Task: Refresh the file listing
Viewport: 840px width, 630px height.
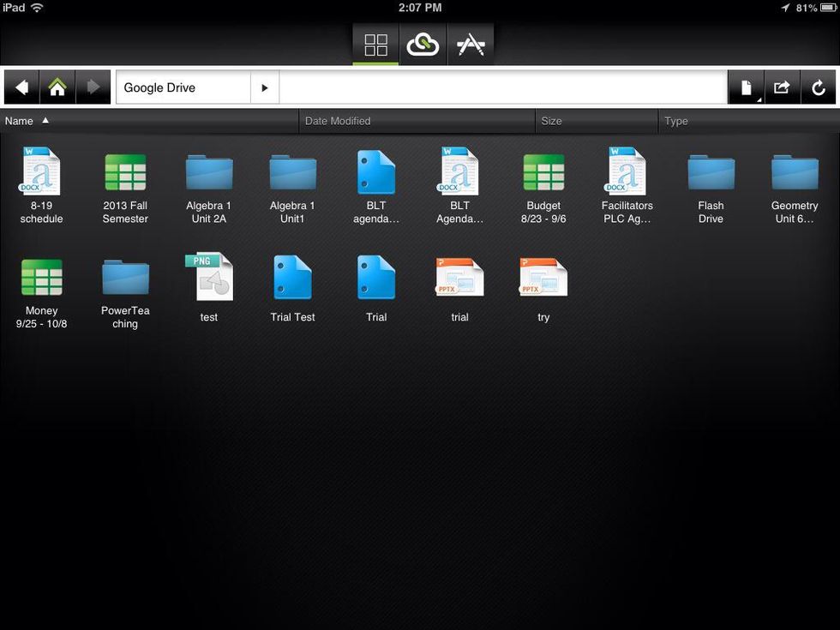Action: tap(819, 87)
